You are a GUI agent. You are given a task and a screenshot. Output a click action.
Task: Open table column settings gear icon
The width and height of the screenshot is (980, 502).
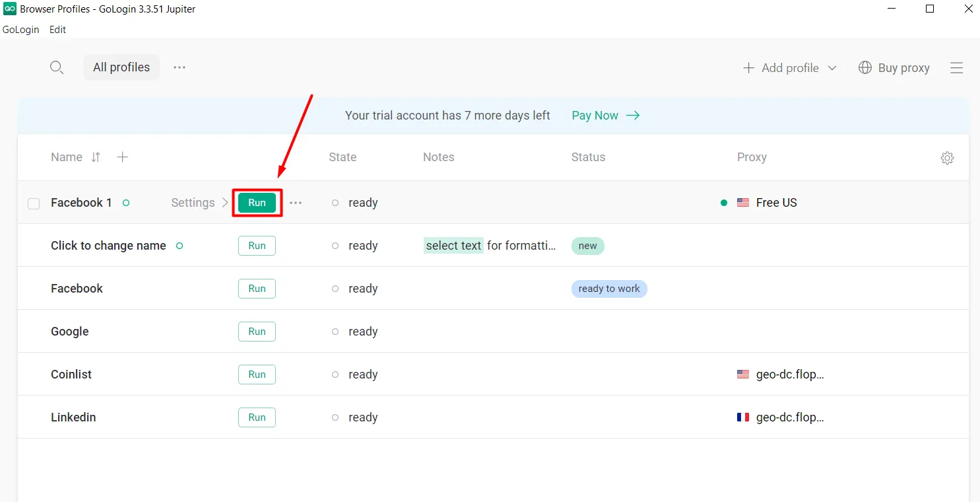[x=947, y=158]
